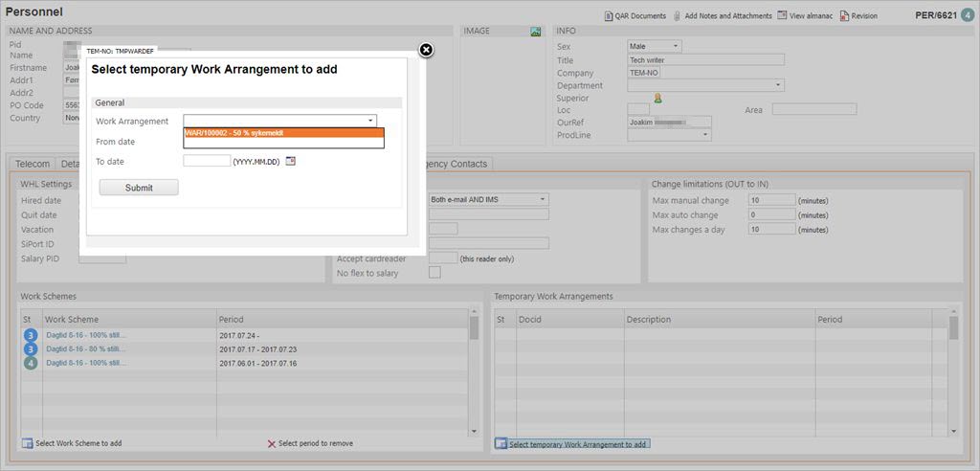
Task: Click Add Notes and Attachments paperclip icon
Action: click(x=678, y=15)
